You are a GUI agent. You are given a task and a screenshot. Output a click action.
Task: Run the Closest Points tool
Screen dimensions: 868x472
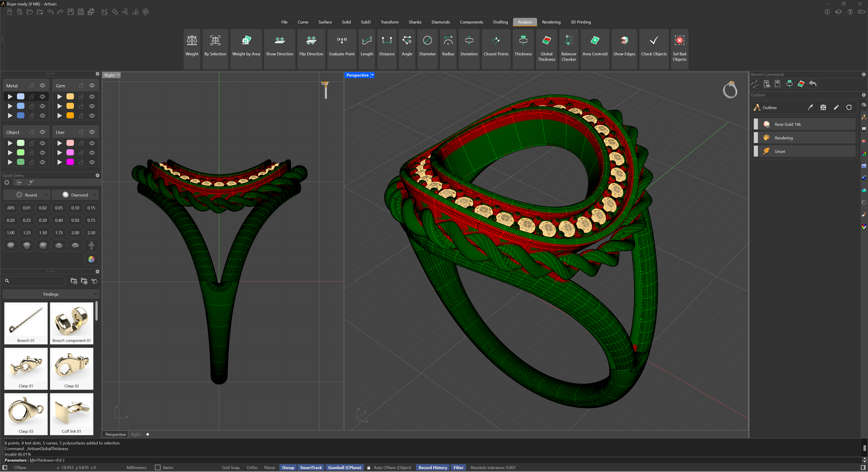(x=496, y=49)
